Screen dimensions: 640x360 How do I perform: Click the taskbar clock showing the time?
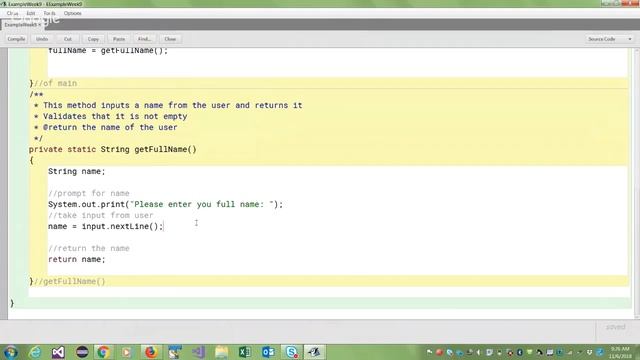point(620,352)
